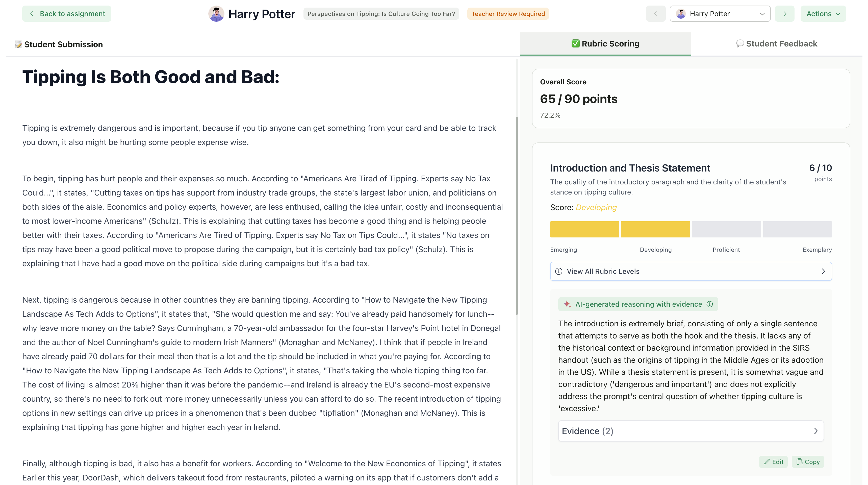Click the previous student arrow
868x485 pixels.
click(655, 13)
